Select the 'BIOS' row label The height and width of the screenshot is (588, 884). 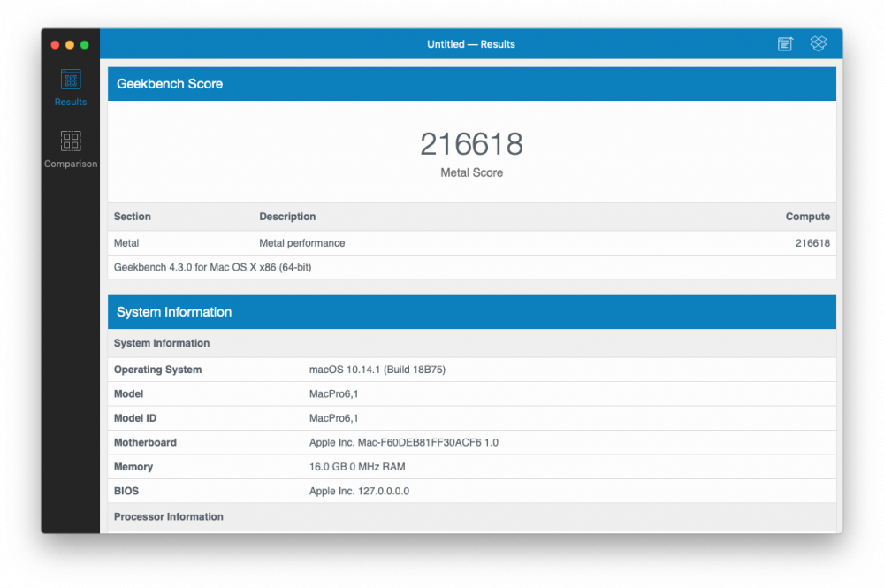[126, 491]
